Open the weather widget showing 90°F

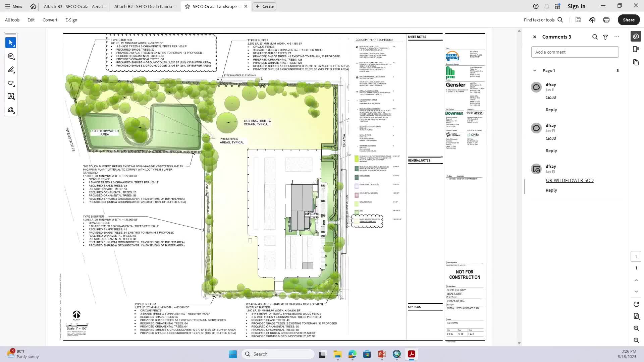[23, 354]
